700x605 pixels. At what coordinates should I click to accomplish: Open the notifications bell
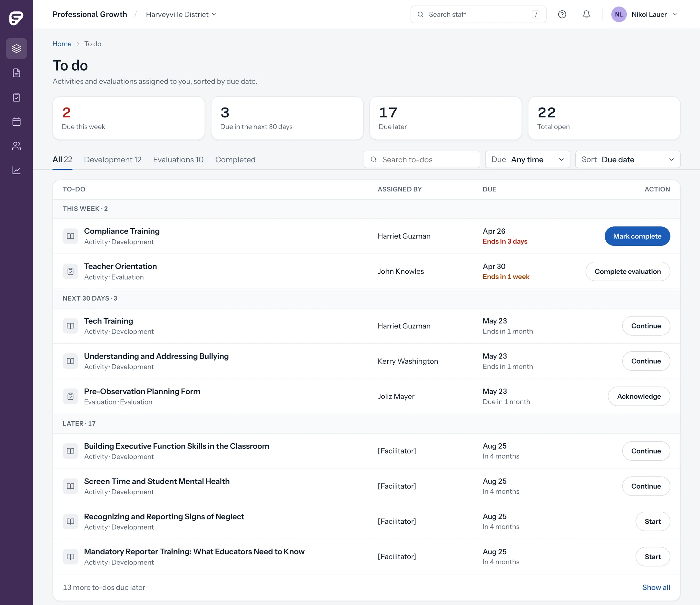pyautogui.click(x=587, y=15)
